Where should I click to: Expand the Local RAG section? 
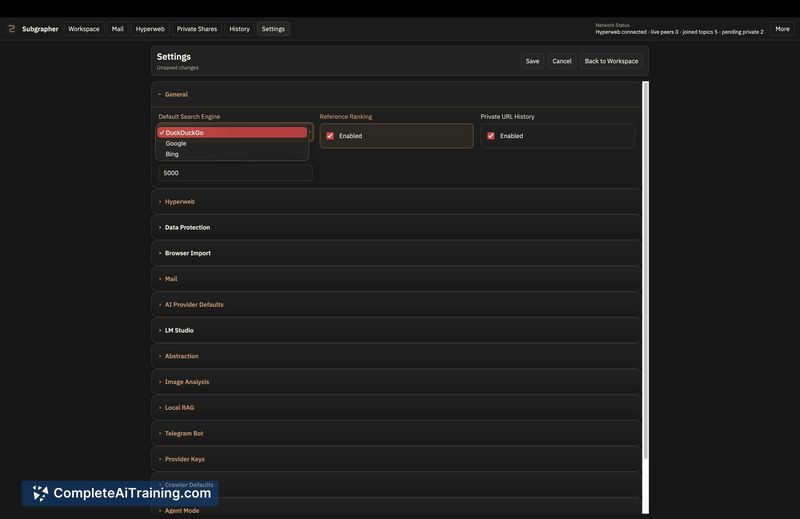coord(396,408)
